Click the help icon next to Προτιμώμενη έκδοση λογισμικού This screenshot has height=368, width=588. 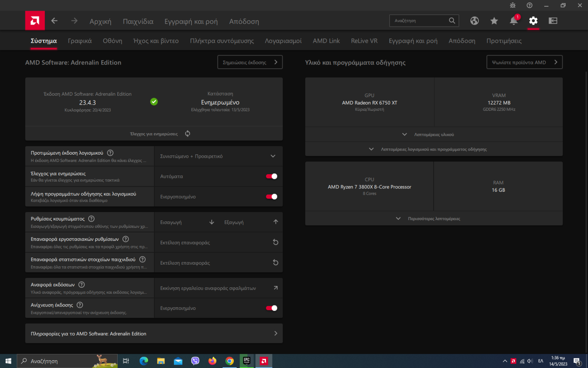click(x=110, y=153)
